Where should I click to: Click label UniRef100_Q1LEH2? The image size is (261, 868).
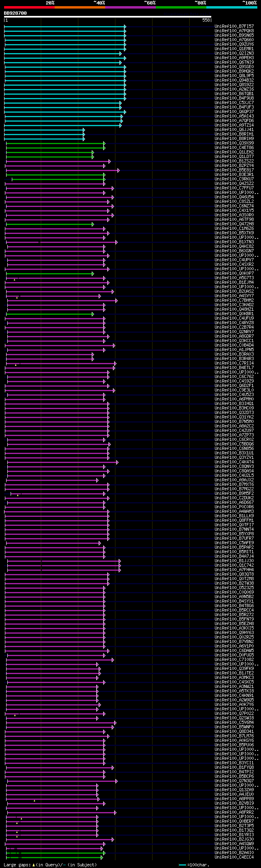(x=234, y=152)
